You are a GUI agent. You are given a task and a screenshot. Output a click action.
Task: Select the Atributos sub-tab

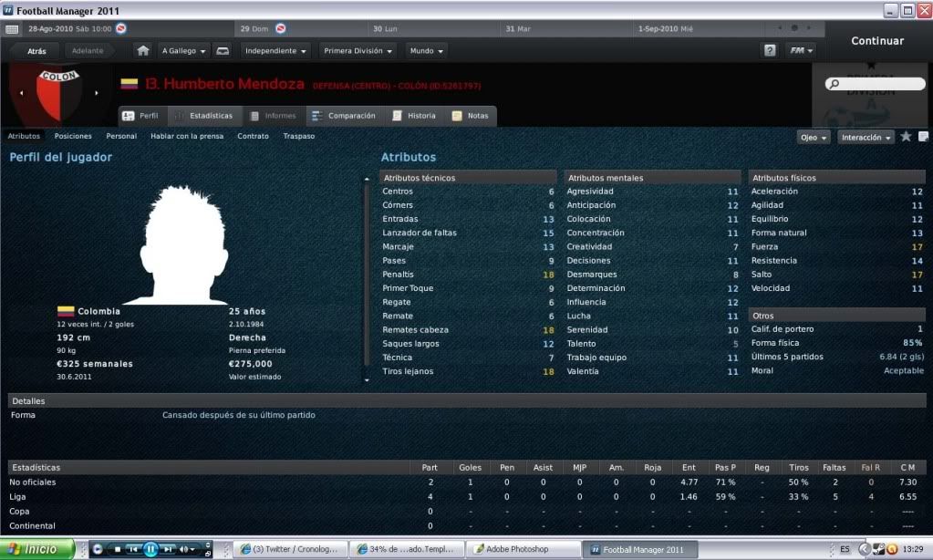24,136
